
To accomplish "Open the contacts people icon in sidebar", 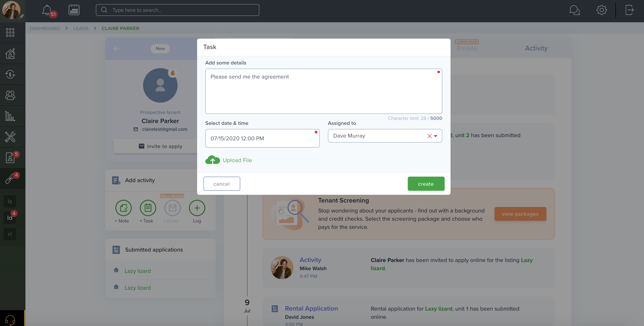I will [10, 95].
